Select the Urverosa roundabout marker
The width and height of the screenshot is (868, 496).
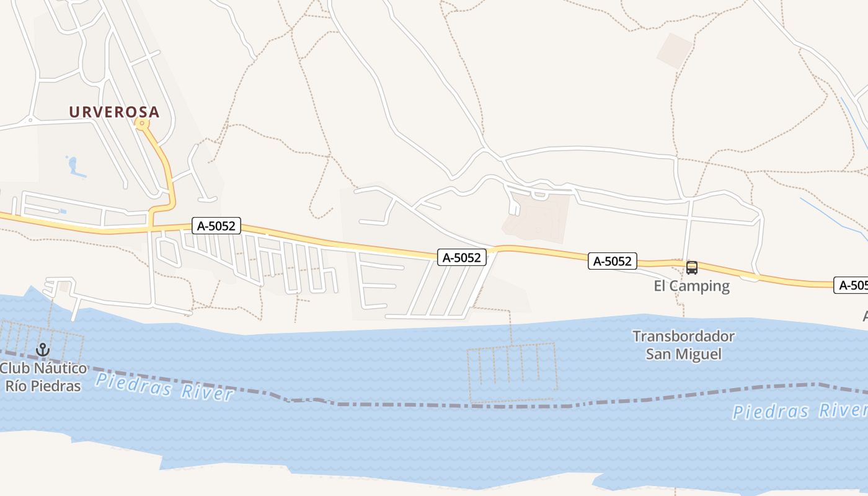142,124
